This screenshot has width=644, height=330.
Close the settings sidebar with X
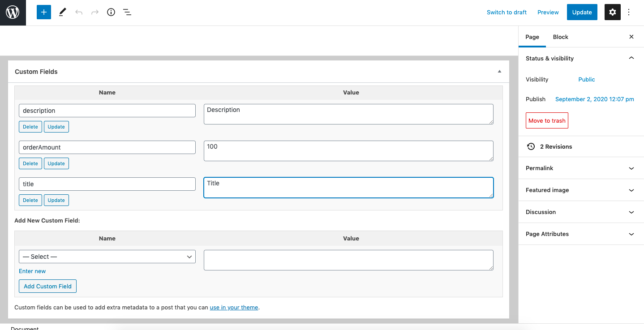pos(631,37)
